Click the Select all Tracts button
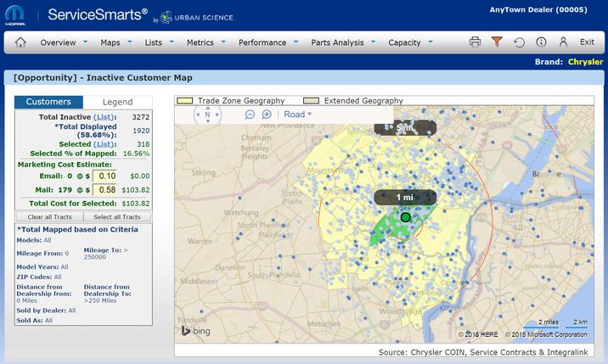 click(x=117, y=216)
